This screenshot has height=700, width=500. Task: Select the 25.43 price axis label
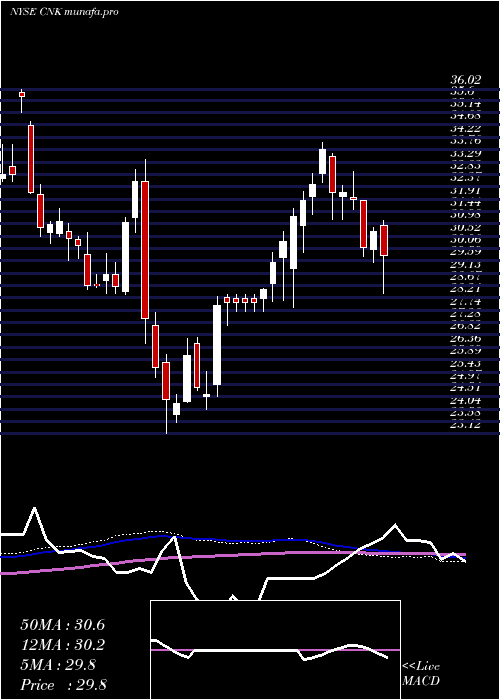[x=466, y=364]
